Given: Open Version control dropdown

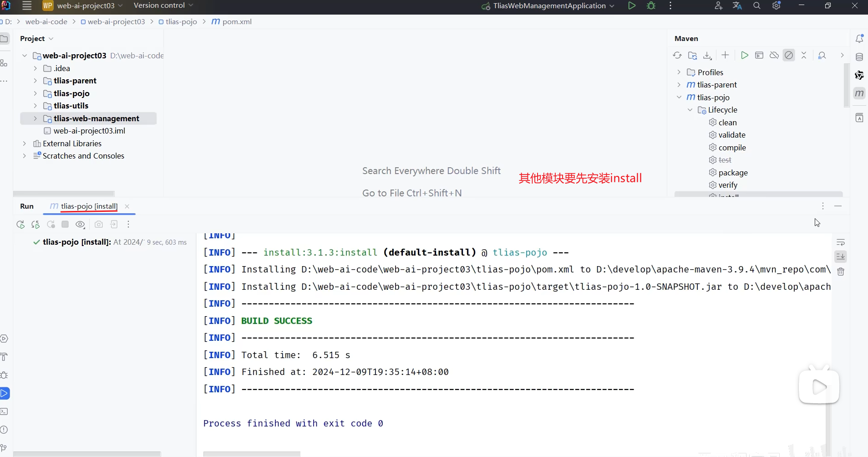Looking at the screenshot, I should [x=163, y=5].
